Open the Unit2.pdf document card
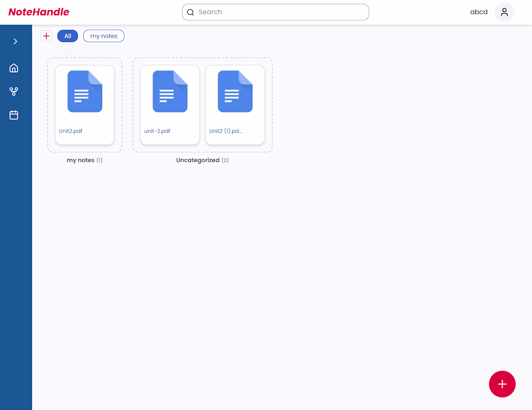The image size is (532, 410). click(x=85, y=105)
